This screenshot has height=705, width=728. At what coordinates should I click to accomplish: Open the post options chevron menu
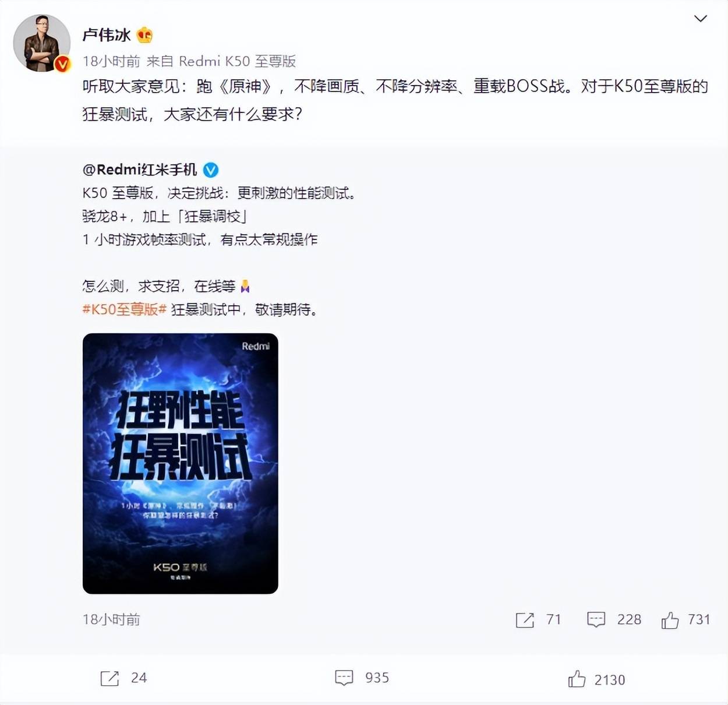point(700,19)
